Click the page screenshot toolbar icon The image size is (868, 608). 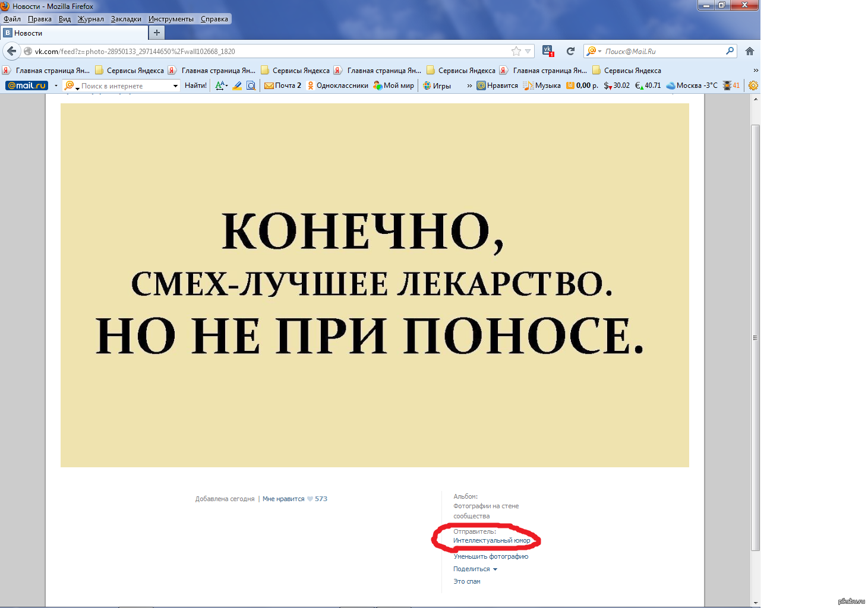tap(251, 85)
